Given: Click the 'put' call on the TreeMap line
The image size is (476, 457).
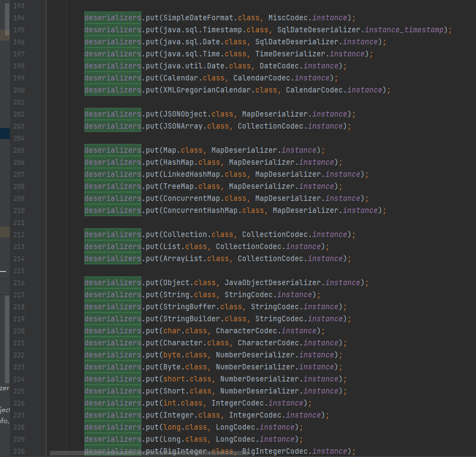Looking at the screenshot, I should pos(152,186).
